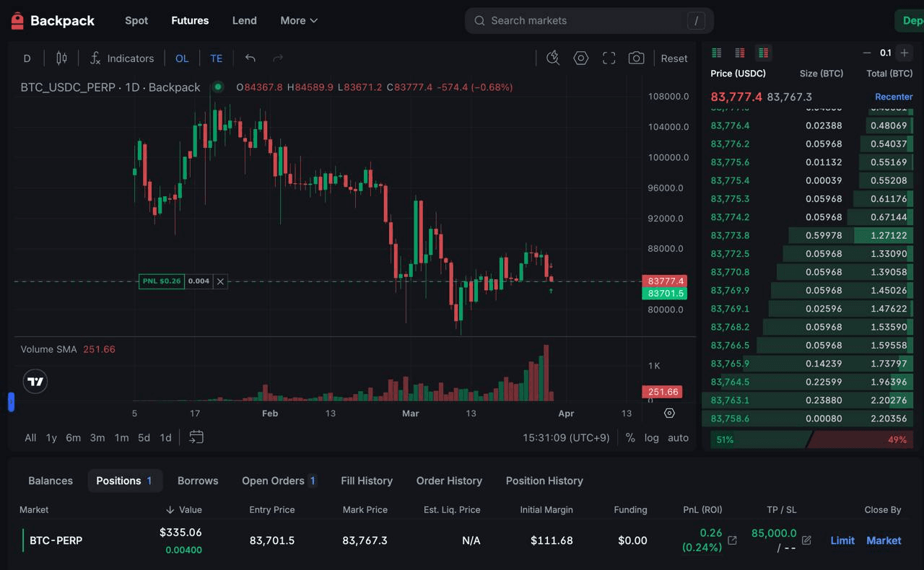Screen dimensions: 924x570
Task: Open the date range calendar icon
Action: coord(196,437)
